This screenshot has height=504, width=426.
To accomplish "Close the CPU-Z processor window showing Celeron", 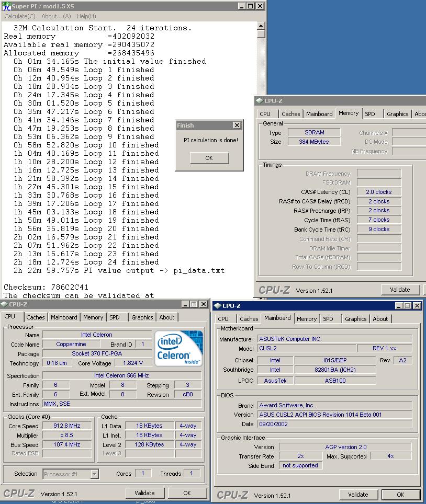I will tap(204, 304).
